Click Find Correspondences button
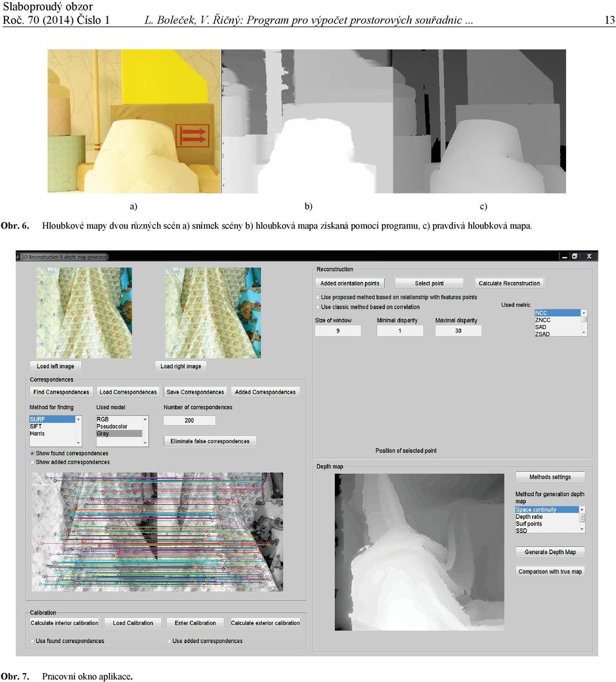This screenshot has width=616, height=682. click(62, 392)
